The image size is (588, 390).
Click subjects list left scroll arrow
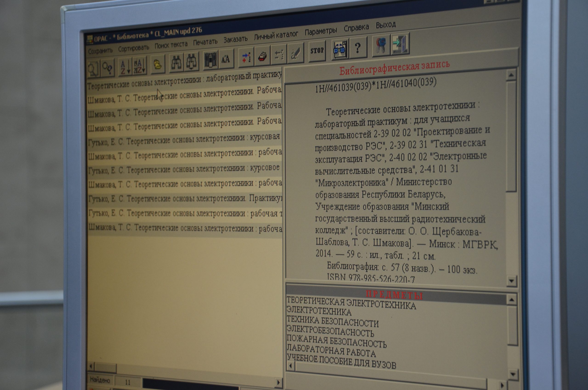(291, 366)
